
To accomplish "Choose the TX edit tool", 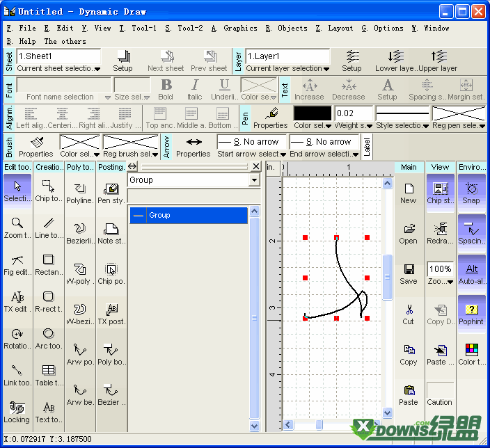I will click(17, 302).
